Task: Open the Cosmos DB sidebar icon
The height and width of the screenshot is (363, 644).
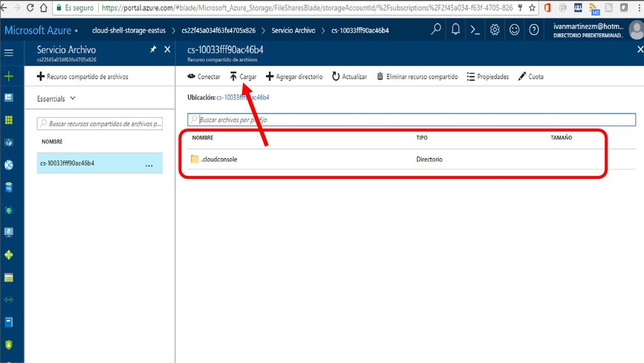Action: point(9,210)
